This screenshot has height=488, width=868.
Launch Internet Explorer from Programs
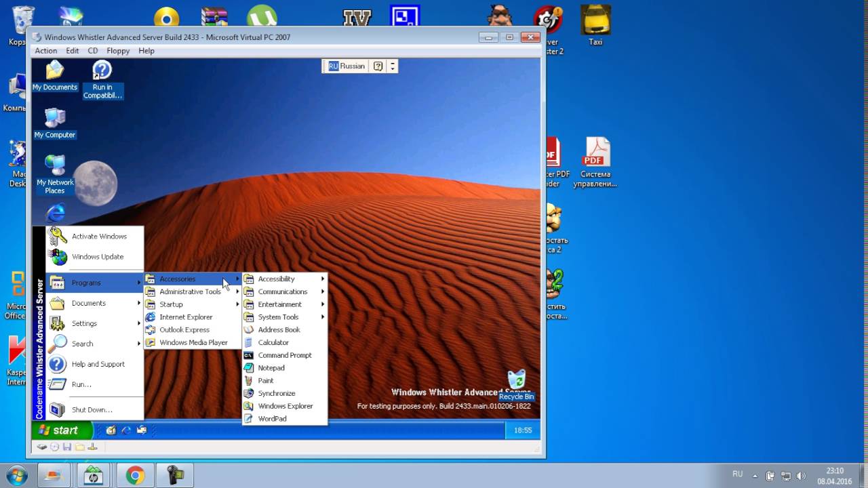193,317
